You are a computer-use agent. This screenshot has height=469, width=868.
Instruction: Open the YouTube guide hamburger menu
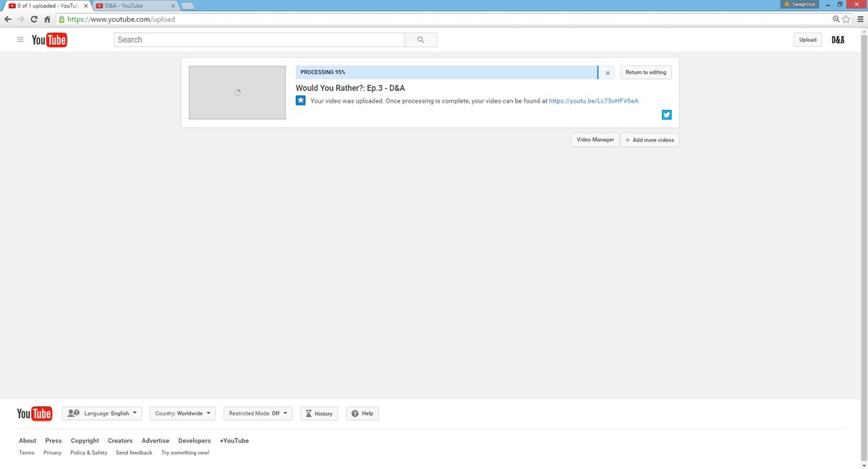(x=20, y=40)
